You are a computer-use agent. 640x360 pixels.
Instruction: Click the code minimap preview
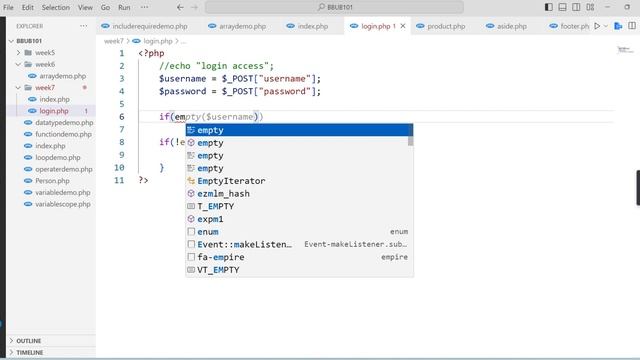pyautogui.click(x=625, y=50)
